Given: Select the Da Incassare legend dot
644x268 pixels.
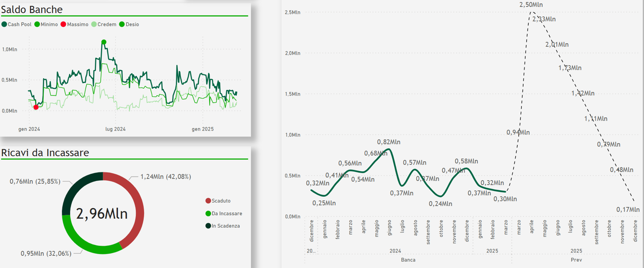Looking at the screenshot, I should [x=208, y=214].
